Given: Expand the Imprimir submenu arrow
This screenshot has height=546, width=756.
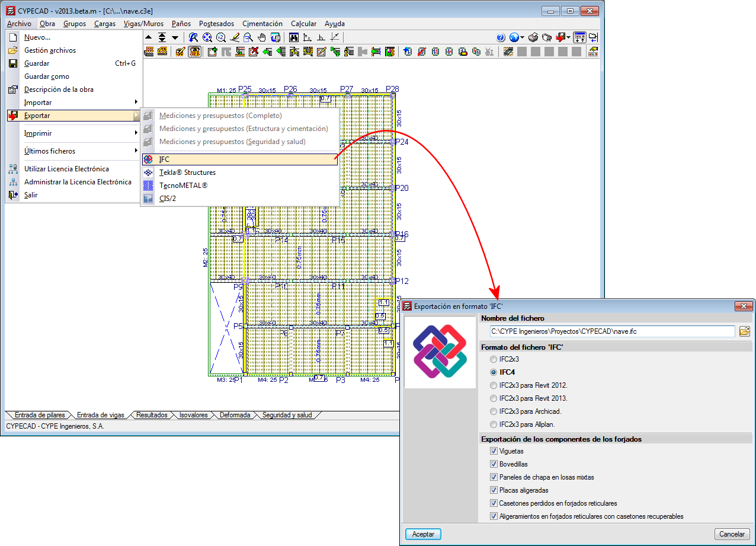Looking at the screenshot, I should point(136,133).
